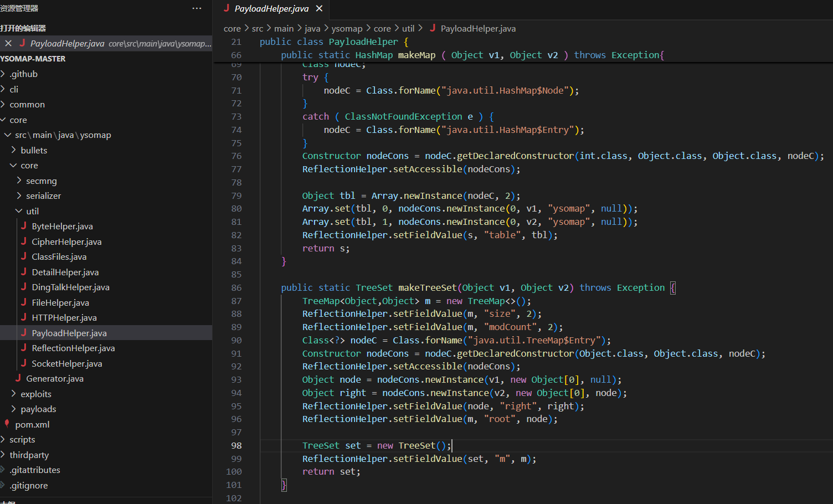Click the Java icon beside CipherHelper.java
This screenshot has height=504, width=833.
(x=24, y=241)
